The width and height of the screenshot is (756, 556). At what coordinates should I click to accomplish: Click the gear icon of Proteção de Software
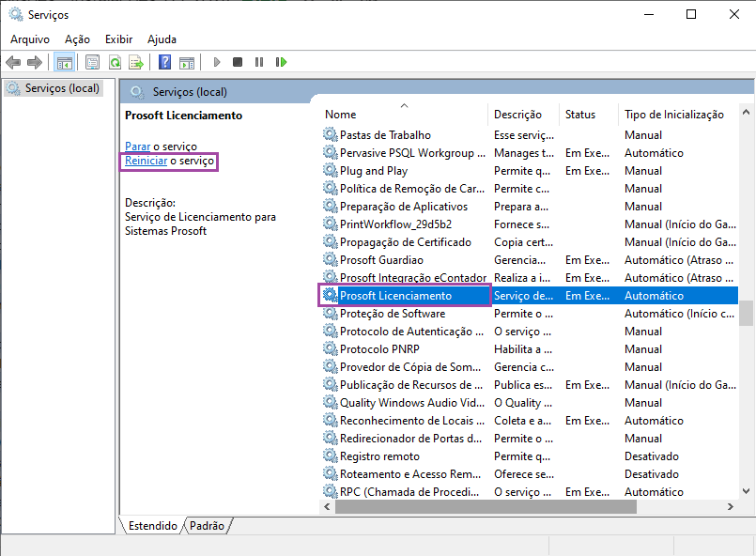click(x=331, y=314)
